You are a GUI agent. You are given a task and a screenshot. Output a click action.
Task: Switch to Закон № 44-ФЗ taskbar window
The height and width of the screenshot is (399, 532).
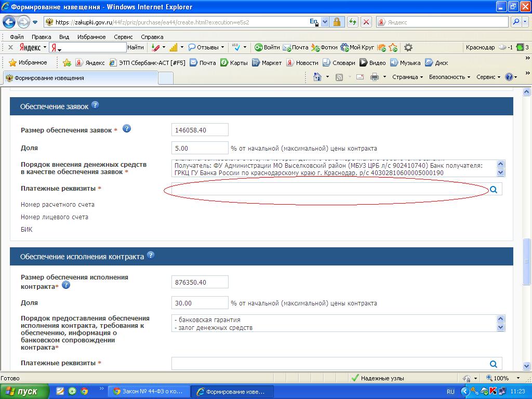tap(148, 391)
